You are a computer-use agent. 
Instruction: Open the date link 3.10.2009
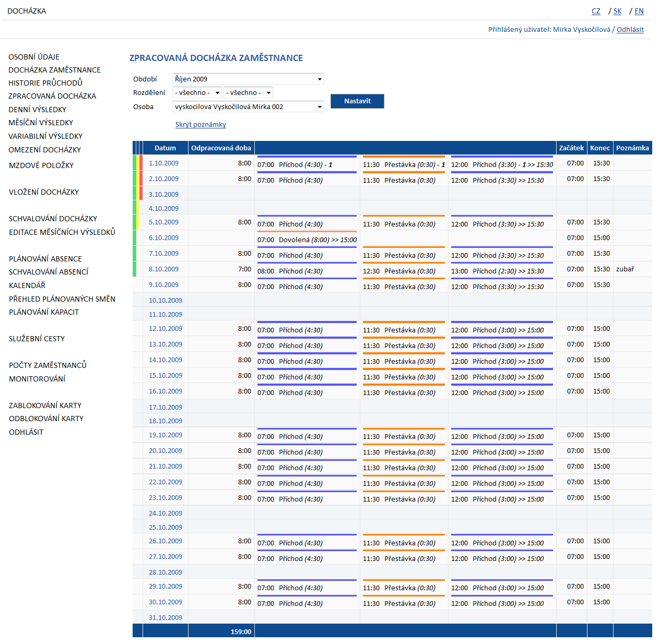[163, 195]
